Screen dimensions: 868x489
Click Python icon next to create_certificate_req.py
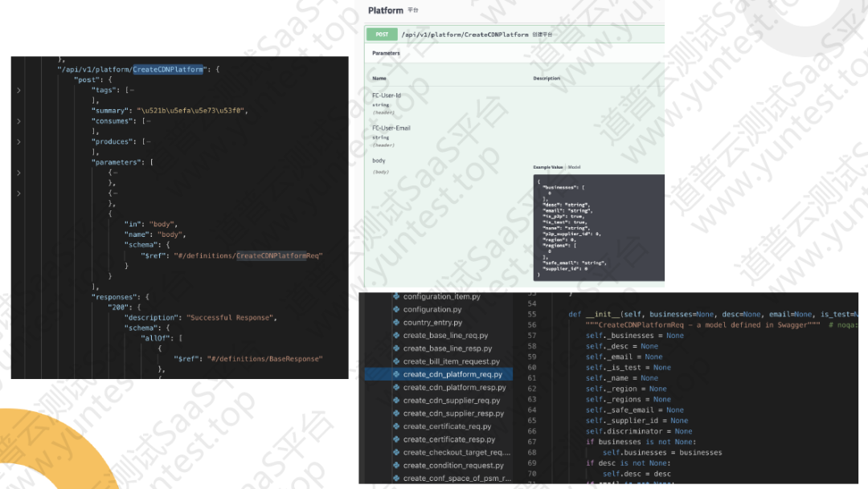click(396, 426)
